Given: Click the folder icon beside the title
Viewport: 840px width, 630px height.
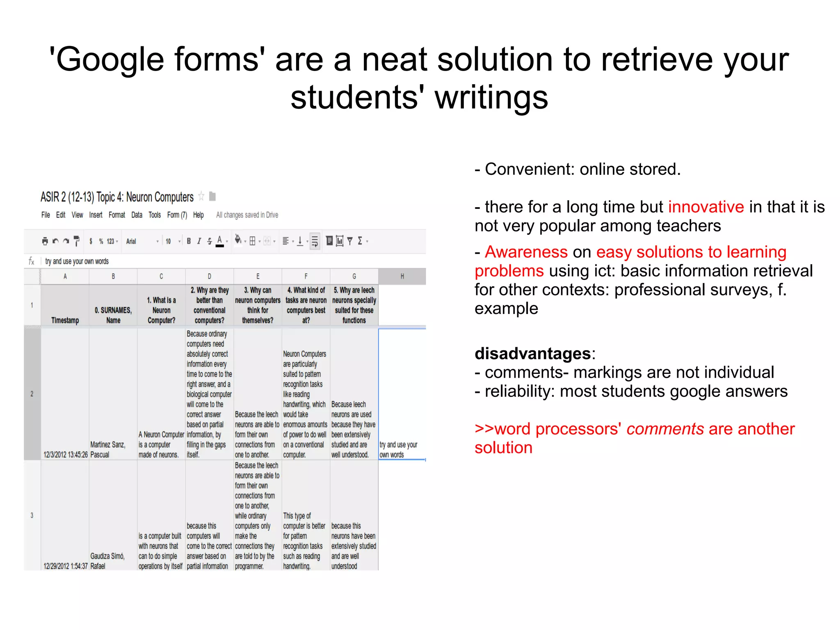Looking at the screenshot, I should point(212,196).
